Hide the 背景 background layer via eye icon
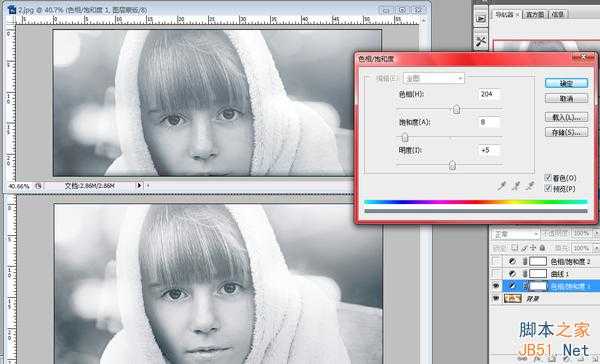 496,298
